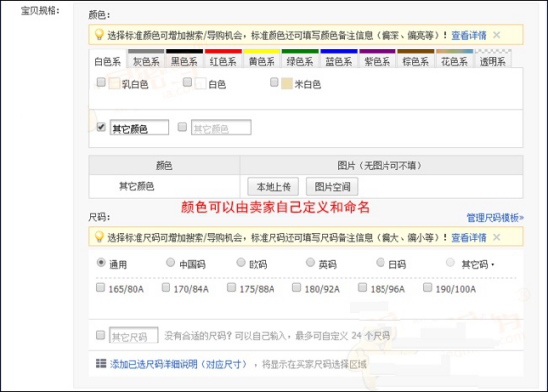Switch to the 花色系 tab
This screenshot has height=392, width=548.
pos(454,59)
